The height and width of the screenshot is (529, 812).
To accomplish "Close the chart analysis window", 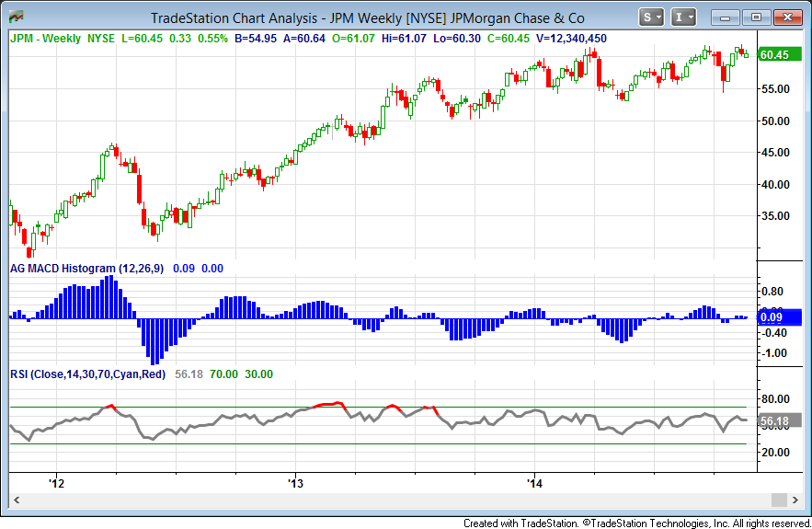I will 788,17.
